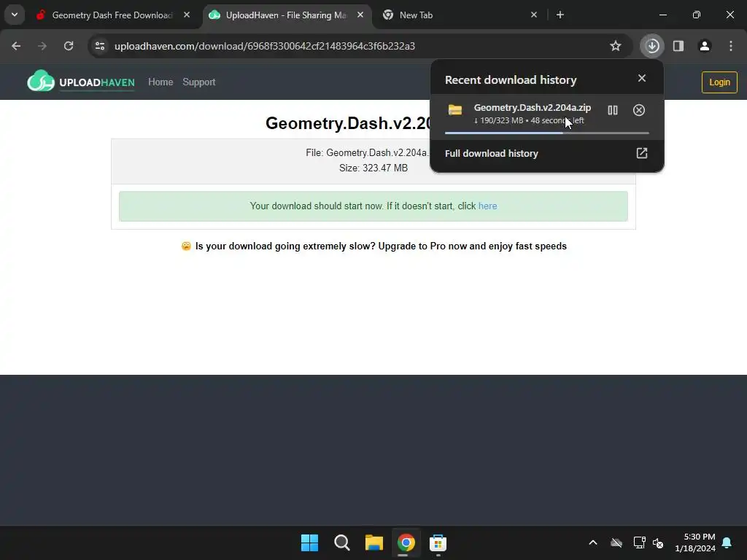
Task: Open Microsoft Store from taskbar
Action: (x=438, y=542)
